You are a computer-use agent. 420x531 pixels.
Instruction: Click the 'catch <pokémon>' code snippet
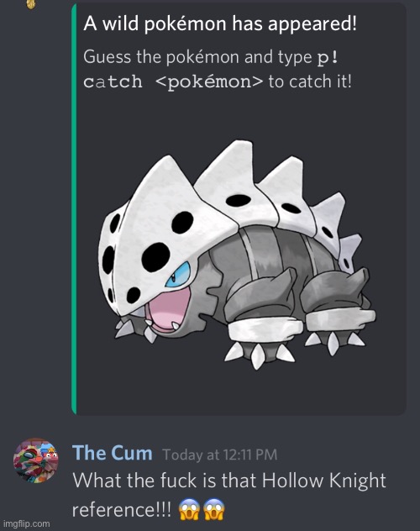(x=173, y=82)
